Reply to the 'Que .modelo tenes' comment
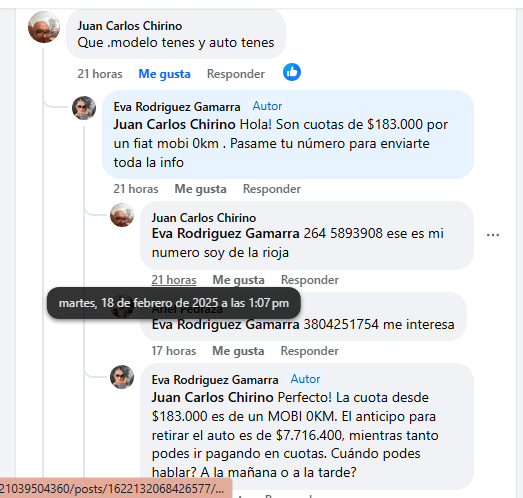Image resolution: width=523 pixels, height=498 pixels. [236, 74]
